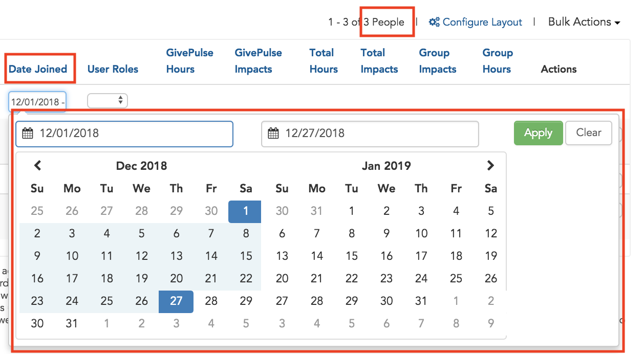
Task: Select January 12 in Jan 2019 calendar
Action: pos(491,234)
